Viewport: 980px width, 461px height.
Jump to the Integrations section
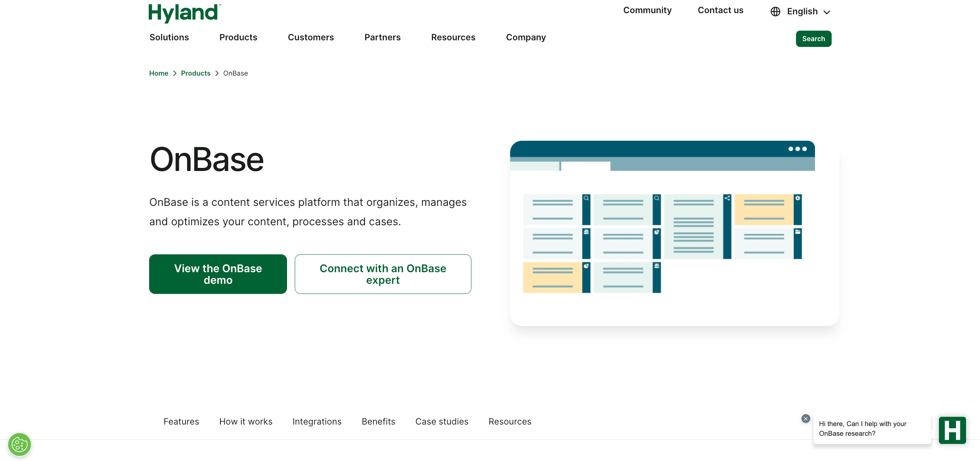click(x=317, y=421)
